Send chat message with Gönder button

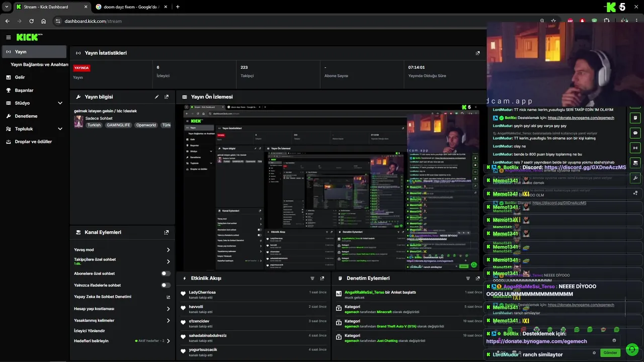pos(610,353)
